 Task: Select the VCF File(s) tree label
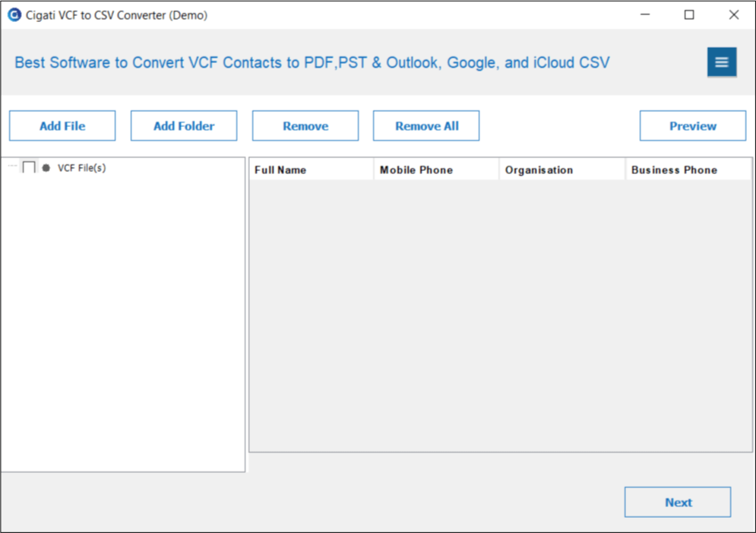[x=81, y=168]
